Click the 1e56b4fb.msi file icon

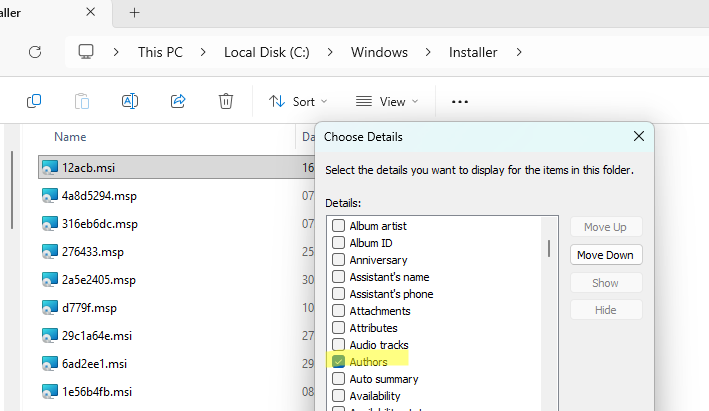click(x=50, y=392)
